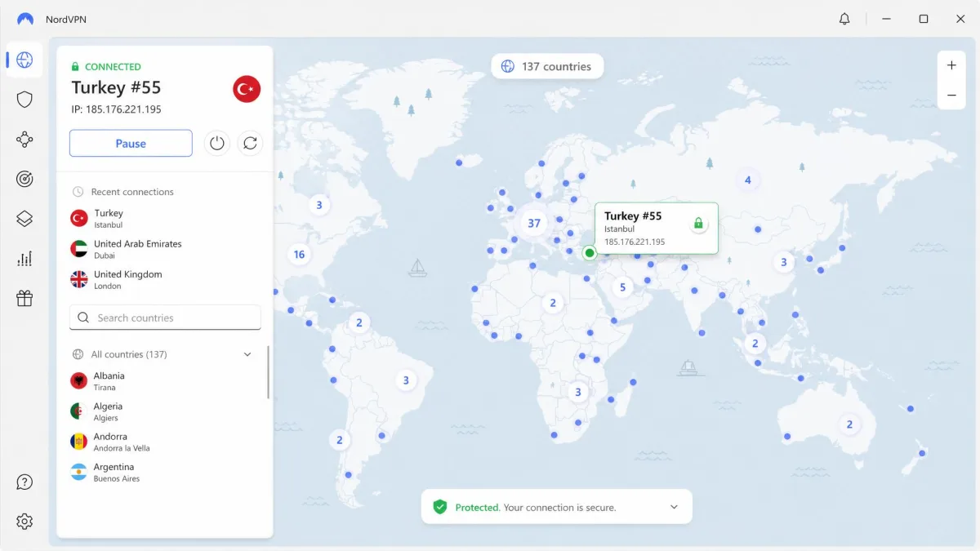Viewport: 980px width, 551px height.
Task: Click the Algeria flag icon
Action: coord(79,411)
